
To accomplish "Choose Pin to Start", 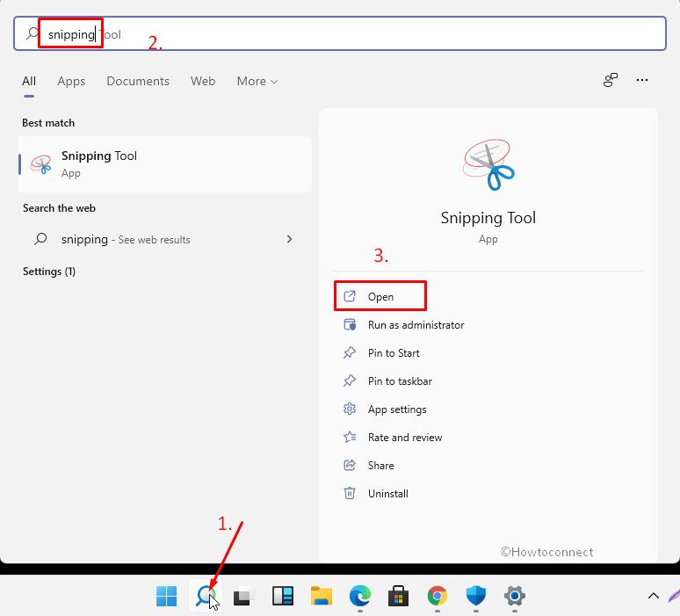I will point(394,353).
